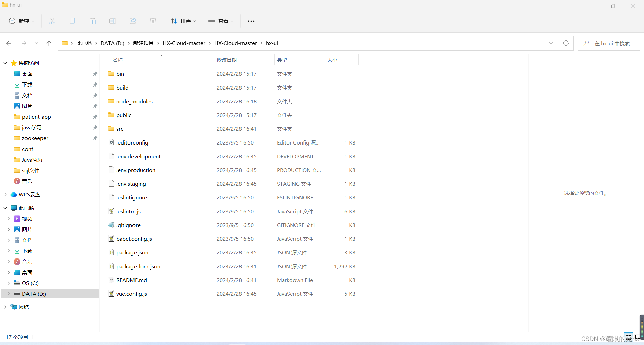Open the 排序 sort dropdown

pyautogui.click(x=183, y=21)
